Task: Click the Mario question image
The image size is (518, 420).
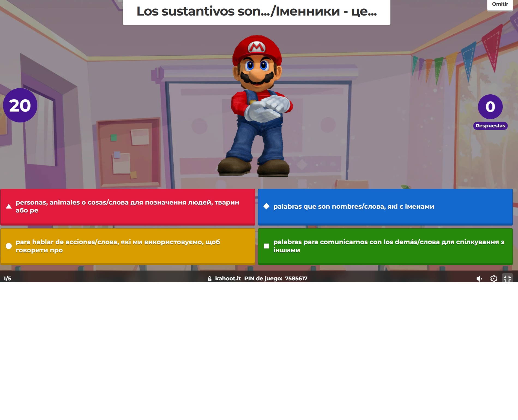Action: pos(257,106)
